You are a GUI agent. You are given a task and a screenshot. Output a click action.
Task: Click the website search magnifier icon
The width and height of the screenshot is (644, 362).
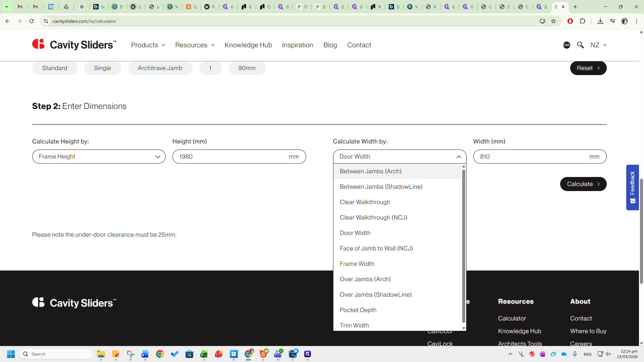coord(580,45)
